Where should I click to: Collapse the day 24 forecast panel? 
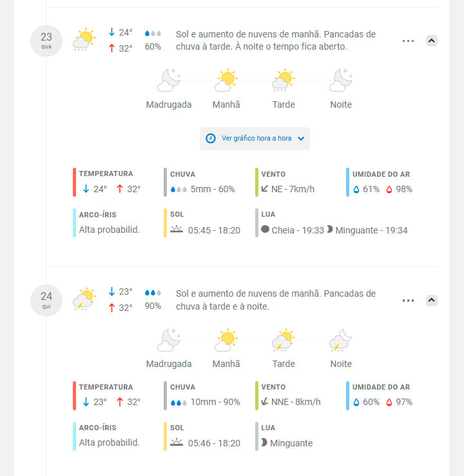432,300
